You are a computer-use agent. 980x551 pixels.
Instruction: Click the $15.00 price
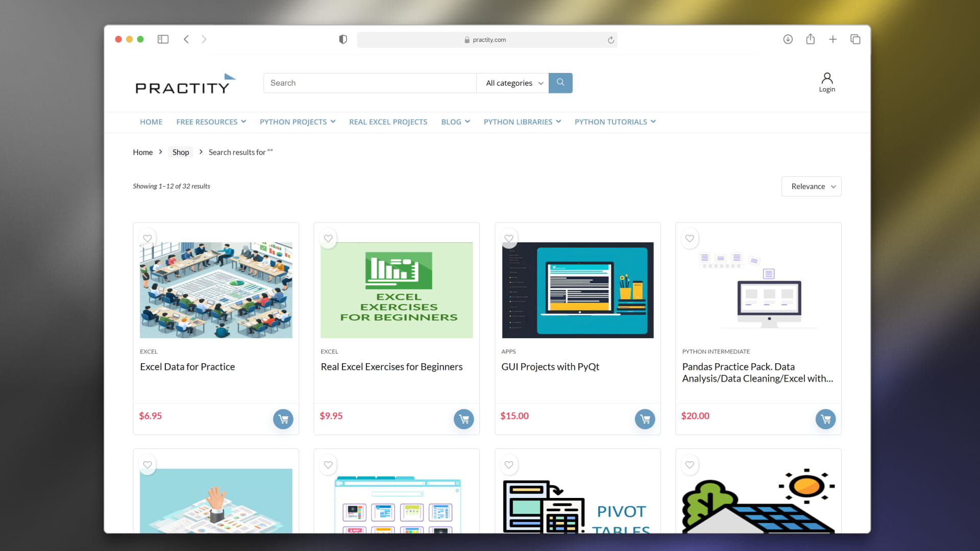514,416
